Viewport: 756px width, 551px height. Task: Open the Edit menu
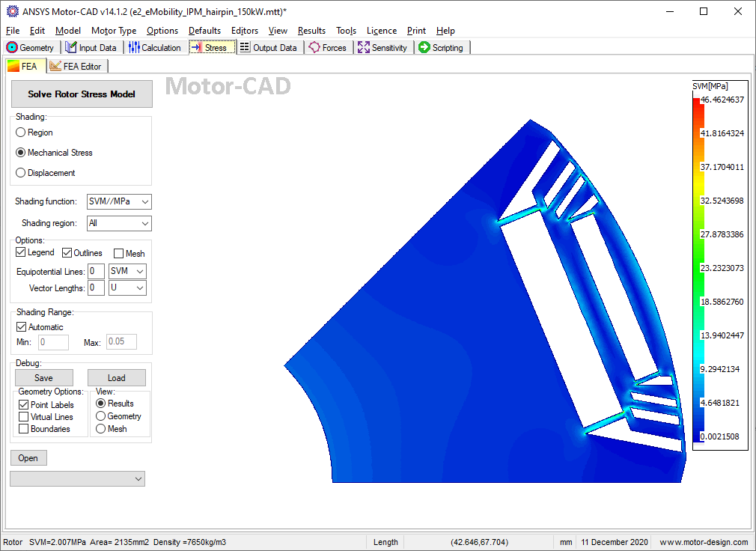coord(37,31)
